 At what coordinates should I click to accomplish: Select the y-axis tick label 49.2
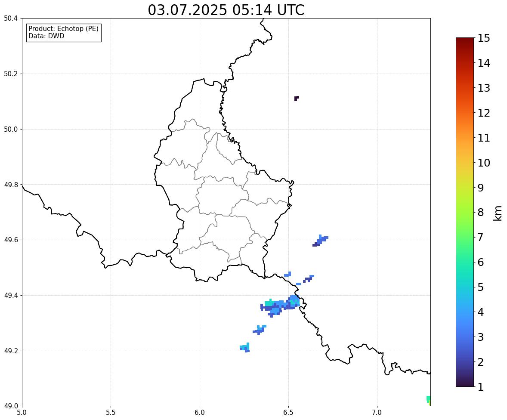10,351
